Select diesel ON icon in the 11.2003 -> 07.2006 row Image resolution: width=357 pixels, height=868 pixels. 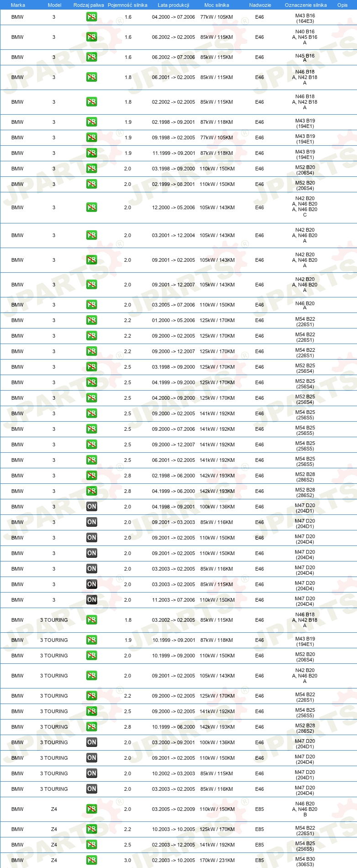tap(92, 600)
